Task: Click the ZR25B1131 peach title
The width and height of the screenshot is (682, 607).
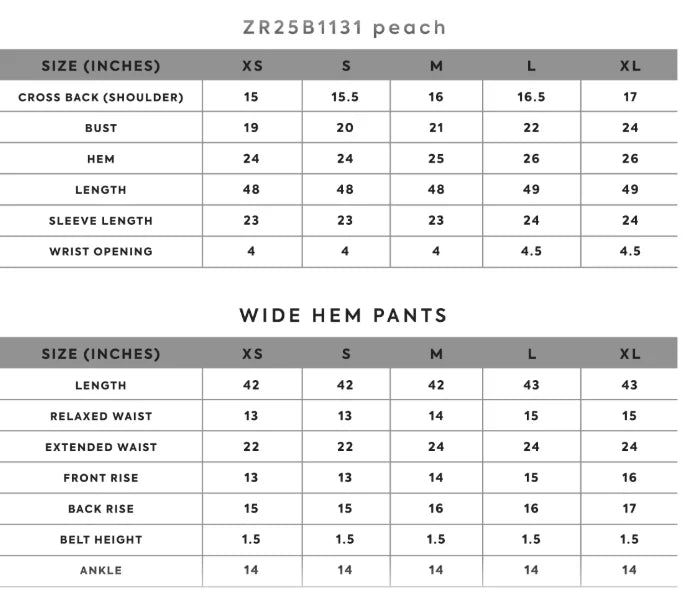Action: [x=344, y=28]
